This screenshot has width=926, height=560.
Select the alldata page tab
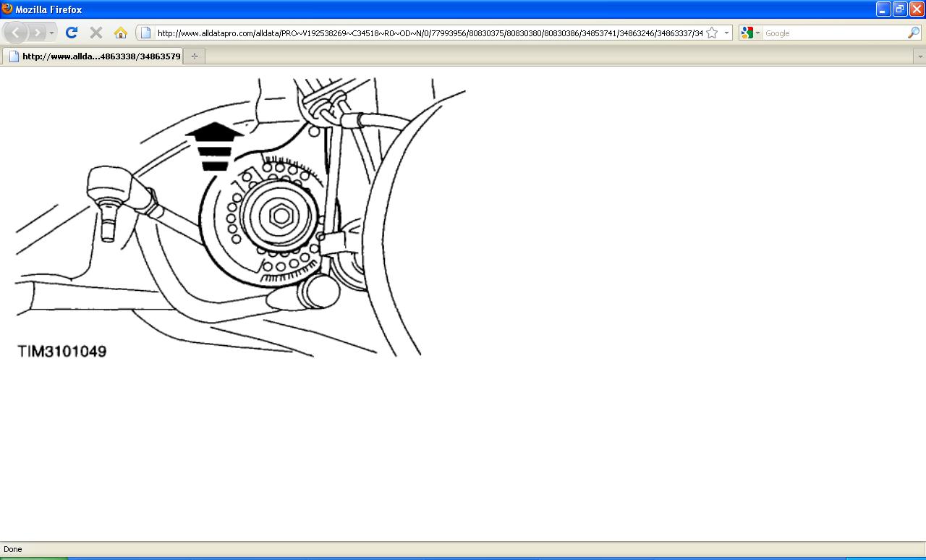[93, 56]
